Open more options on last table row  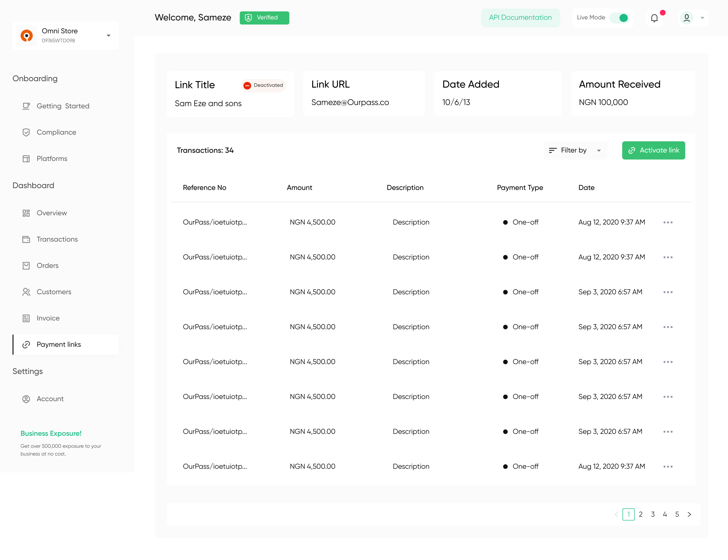pos(668,466)
